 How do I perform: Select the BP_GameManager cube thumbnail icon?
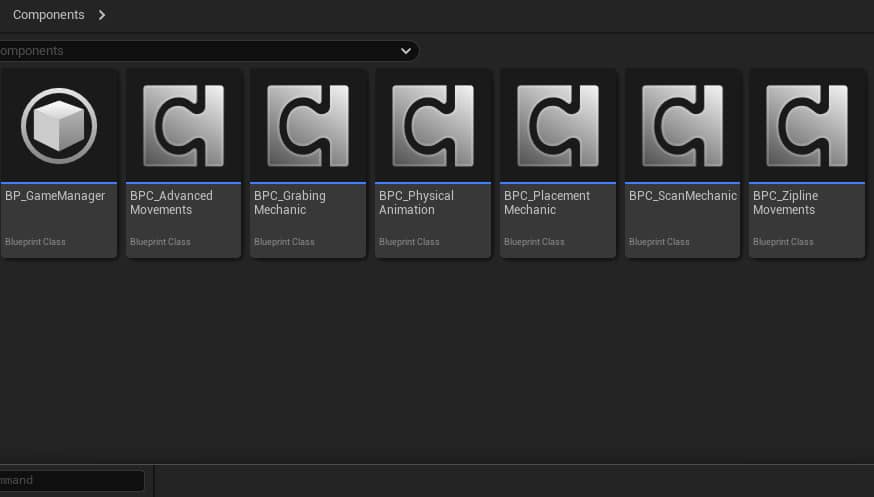[x=59, y=126]
